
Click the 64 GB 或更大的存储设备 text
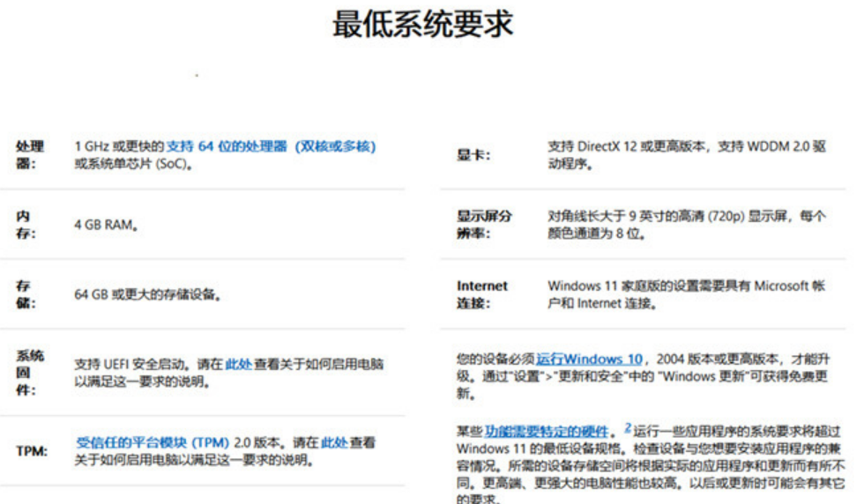pos(146,295)
